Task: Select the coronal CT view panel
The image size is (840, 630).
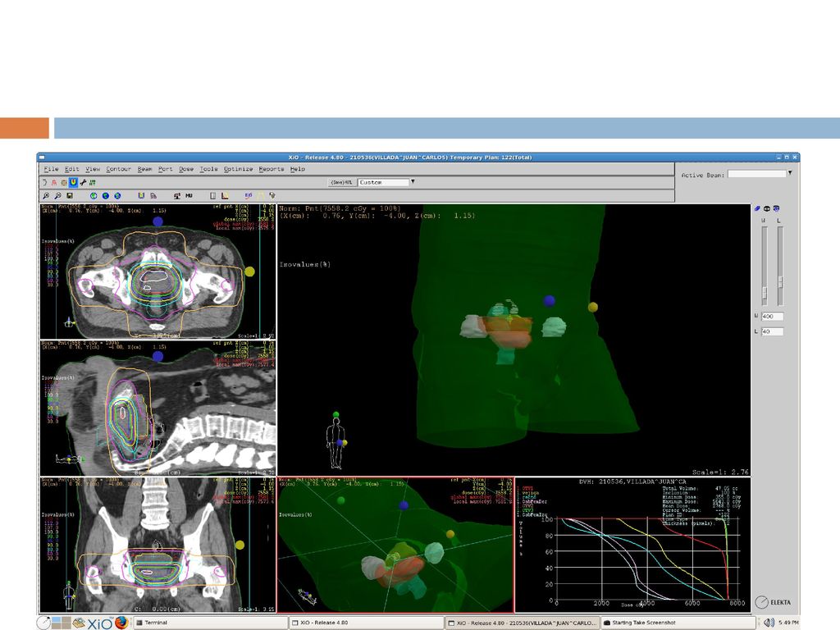Action: [158, 545]
